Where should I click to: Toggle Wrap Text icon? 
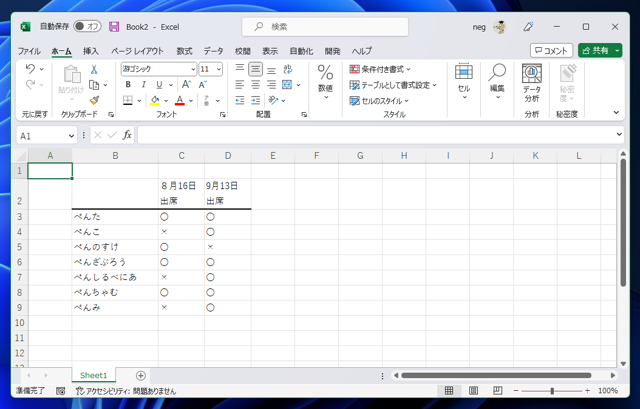click(x=288, y=69)
